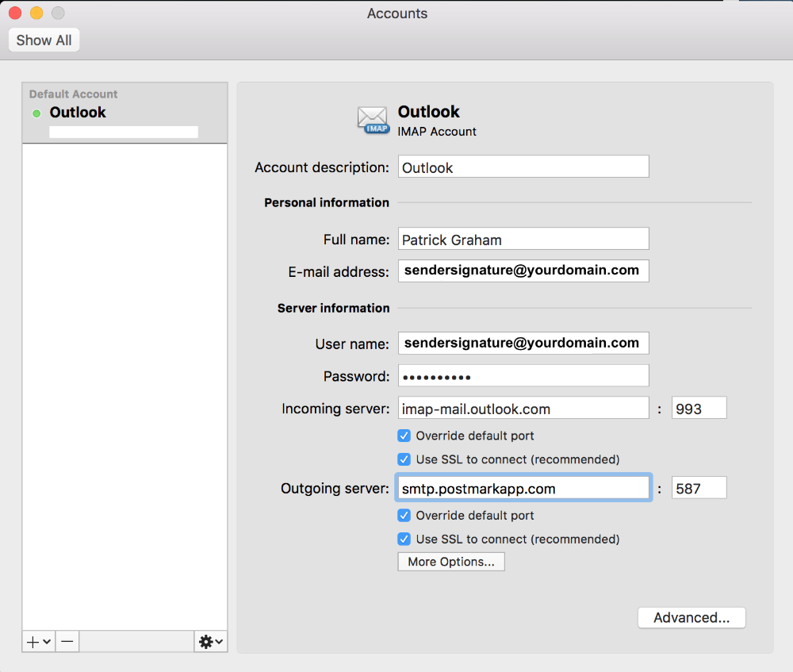
Task: Click the incoming server port 993 field
Action: pyautogui.click(x=699, y=409)
